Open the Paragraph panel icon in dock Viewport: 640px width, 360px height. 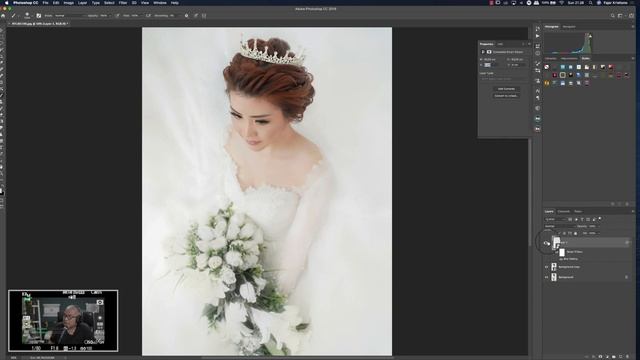[538, 98]
